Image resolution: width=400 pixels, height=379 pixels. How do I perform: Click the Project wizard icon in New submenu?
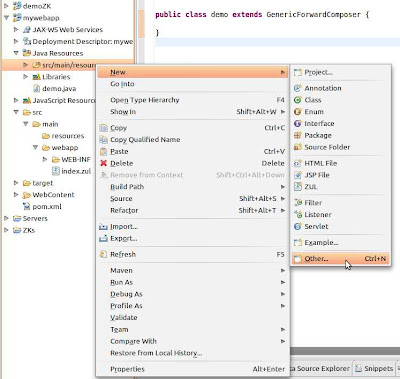point(298,72)
